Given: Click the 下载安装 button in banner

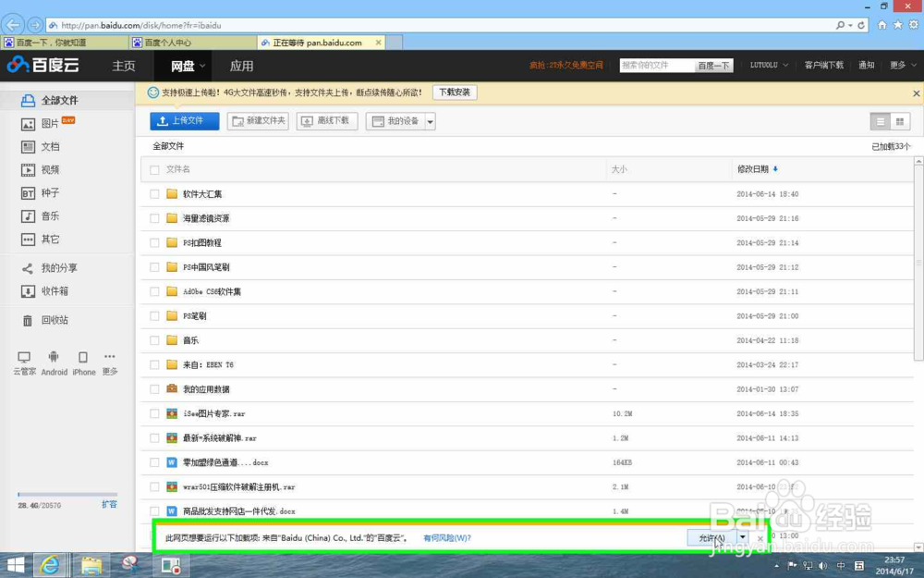Looking at the screenshot, I should (455, 92).
